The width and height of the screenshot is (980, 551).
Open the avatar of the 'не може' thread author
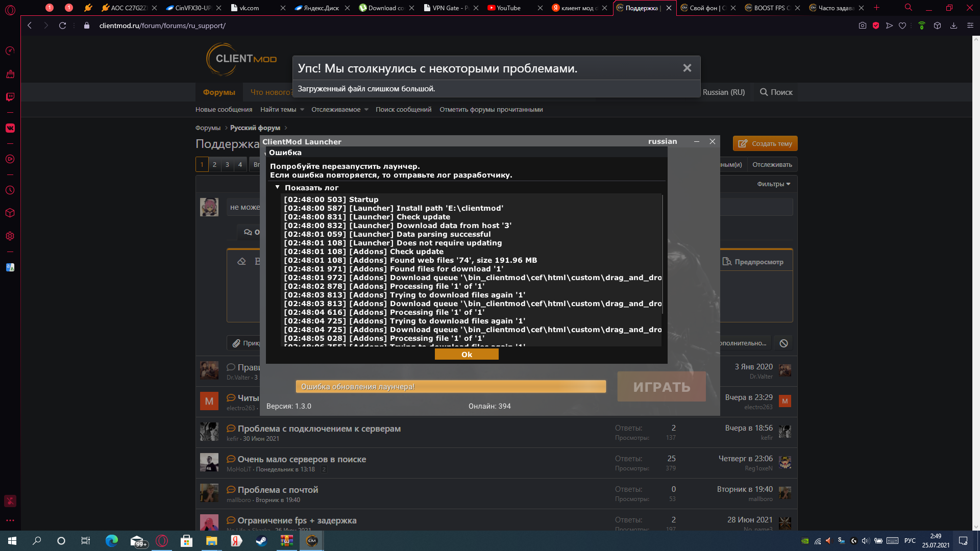click(x=209, y=207)
